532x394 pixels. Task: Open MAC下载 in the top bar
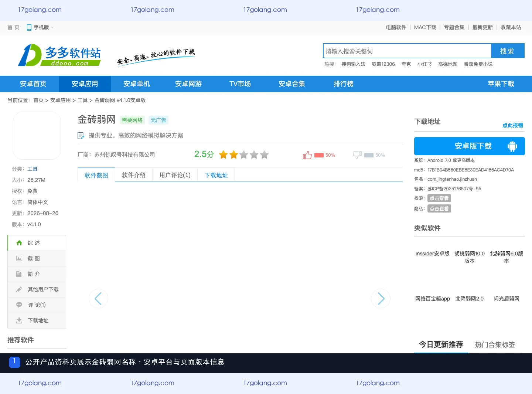425,27
